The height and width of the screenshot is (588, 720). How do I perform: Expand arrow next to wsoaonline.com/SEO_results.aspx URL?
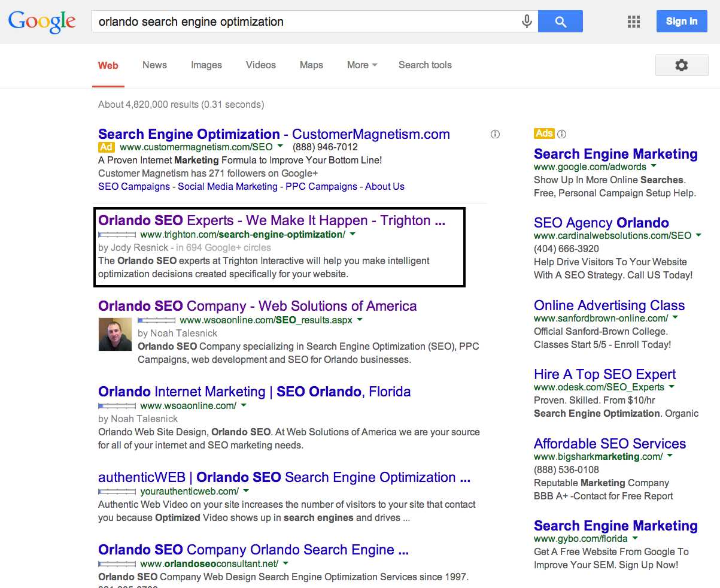360,320
